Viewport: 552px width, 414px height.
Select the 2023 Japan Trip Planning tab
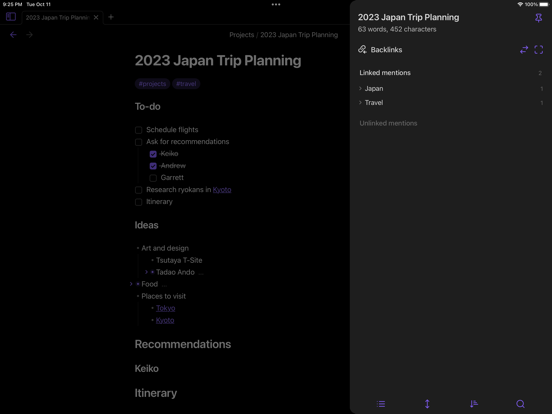(58, 18)
